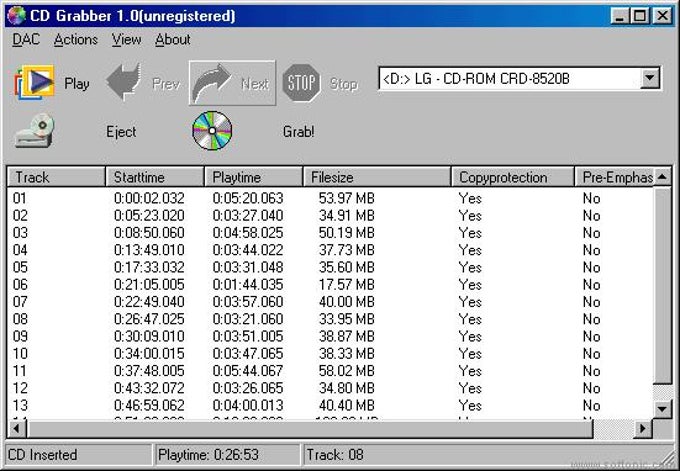Close the CD Grabber window
Screen dimensions: 680x471
coord(662,16)
